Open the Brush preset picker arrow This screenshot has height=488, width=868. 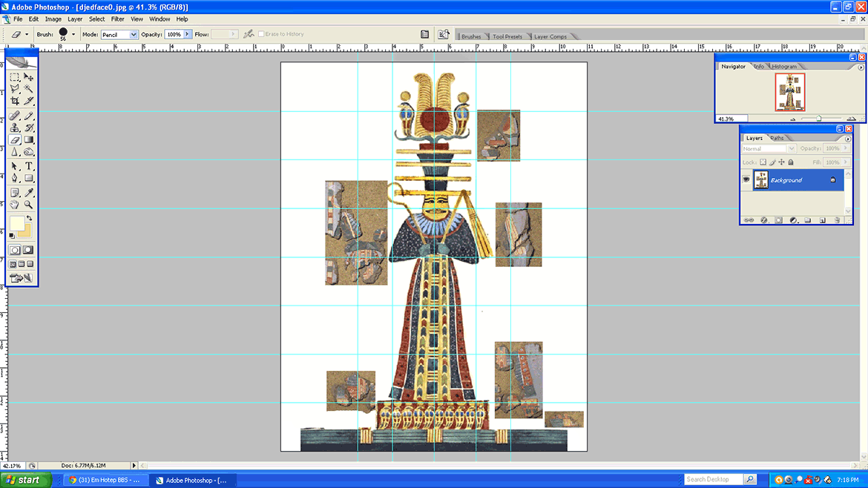pos(73,35)
